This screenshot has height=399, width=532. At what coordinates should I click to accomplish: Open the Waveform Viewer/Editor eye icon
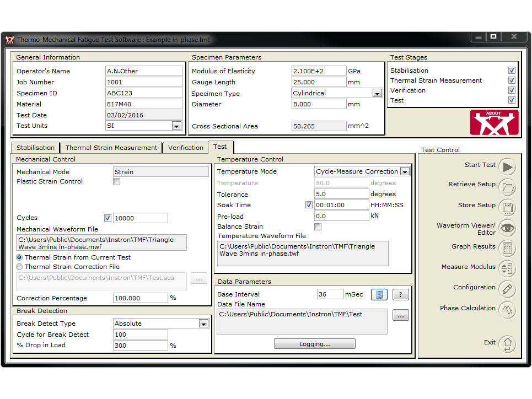click(x=507, y=228)
